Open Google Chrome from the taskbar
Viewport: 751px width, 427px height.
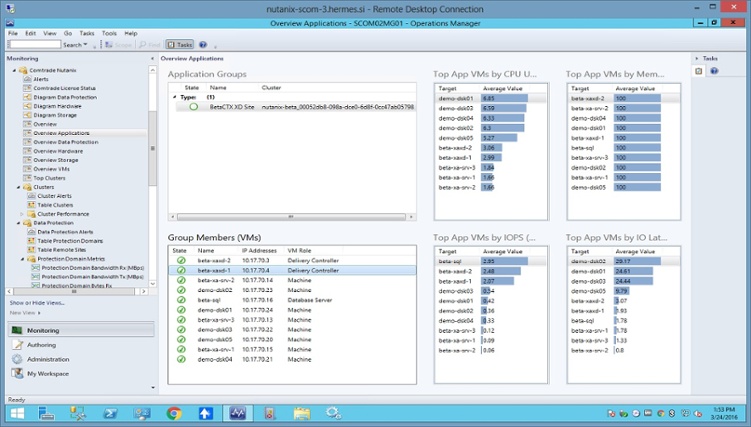pos(174,413)
